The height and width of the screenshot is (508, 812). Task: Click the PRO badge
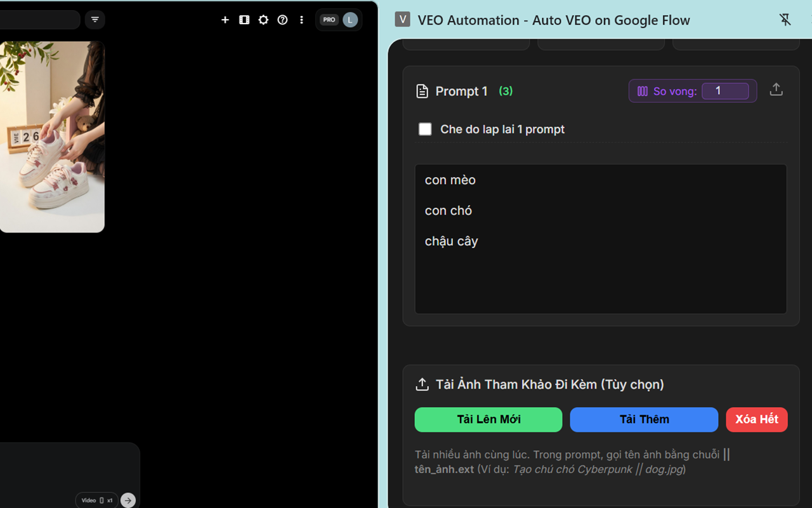pos(329,20)
